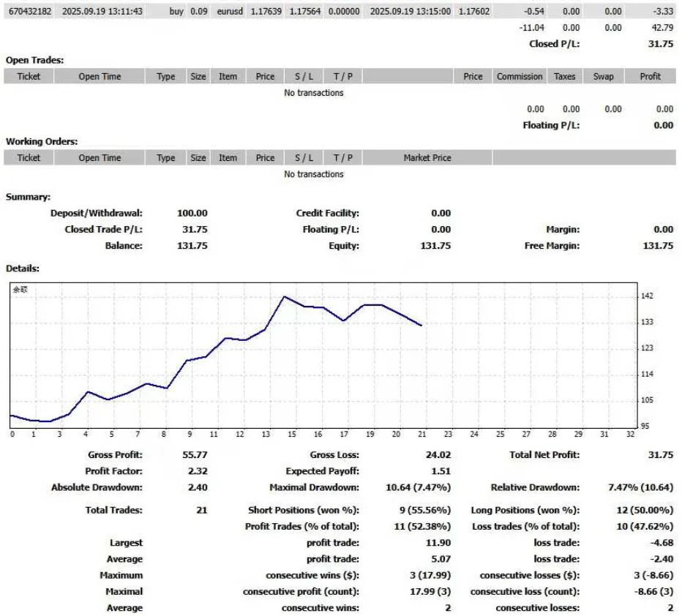This screenshot has width=682, height=616.
Task: Click the Maximal Drawdown value 10.64 (7.47%)
Action: 425,487
